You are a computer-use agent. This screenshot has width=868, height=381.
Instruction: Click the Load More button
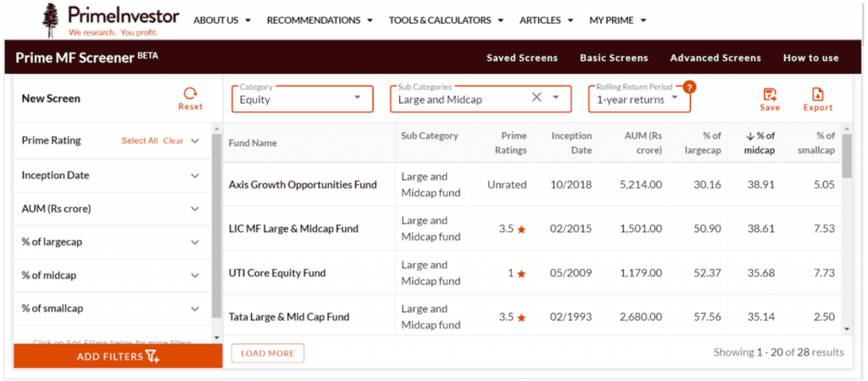click(x=267, y=353)
